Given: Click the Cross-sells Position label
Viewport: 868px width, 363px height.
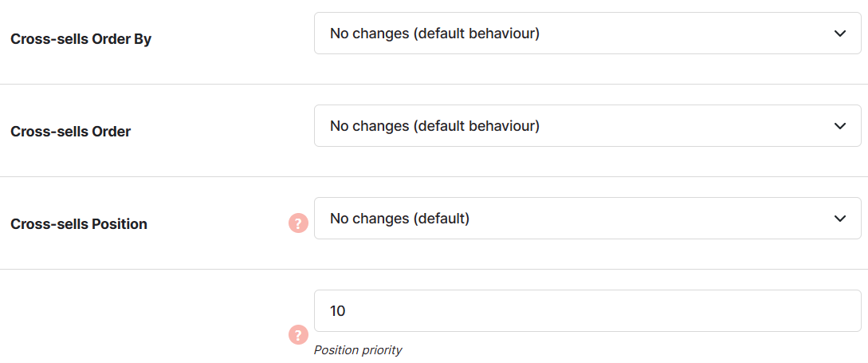Looking at the screenshot, I should (x=79, y=224).
